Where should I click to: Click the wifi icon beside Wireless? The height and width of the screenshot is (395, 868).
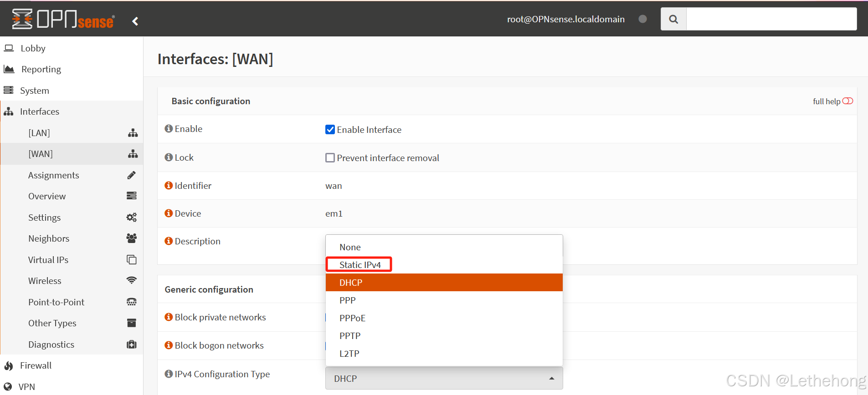(132, 280)
